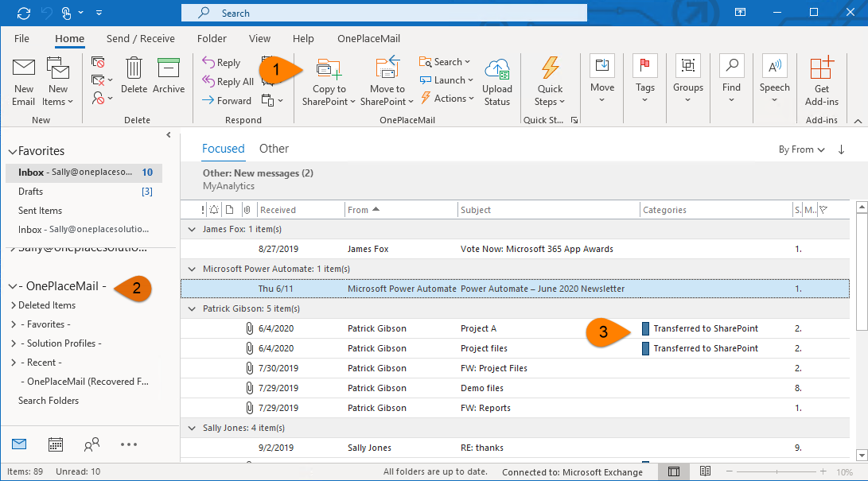Toggle reverse sort order arrow
Viewport: 868px width, 481px height.
(841, 149)
